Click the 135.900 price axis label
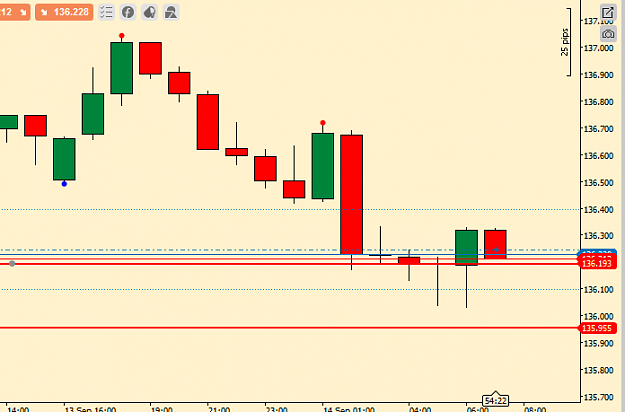 tap(598, 343)
